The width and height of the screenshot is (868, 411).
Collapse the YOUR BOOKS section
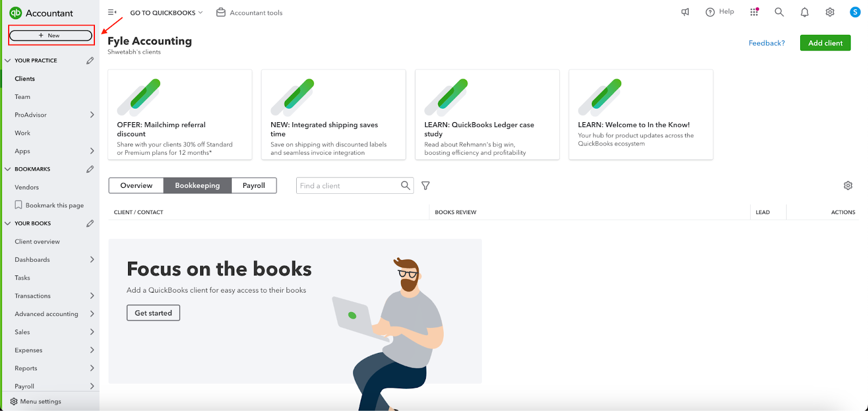(8, 223)
